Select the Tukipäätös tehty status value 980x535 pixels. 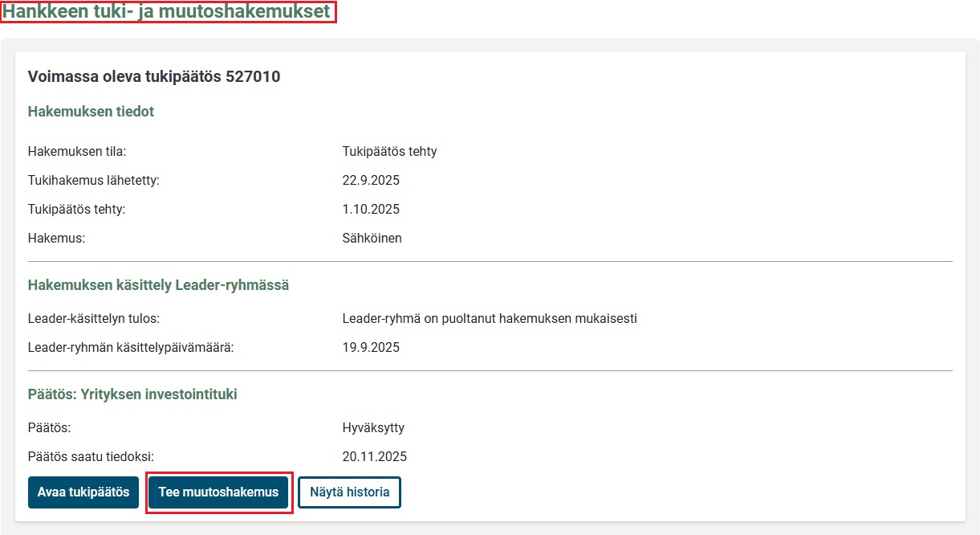coord(388,151)
